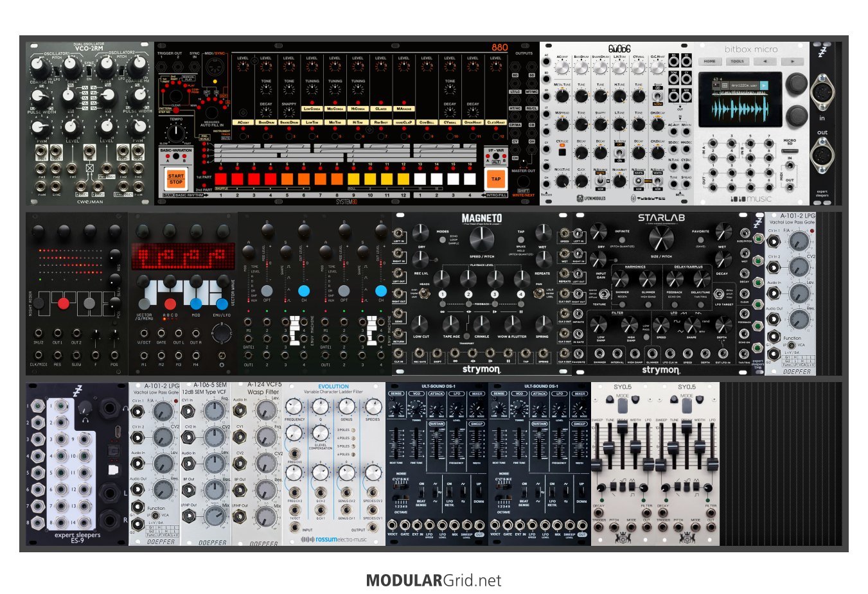
Task: Click the waveform display on the bitbox micro
Action: [x=739, y=109]
